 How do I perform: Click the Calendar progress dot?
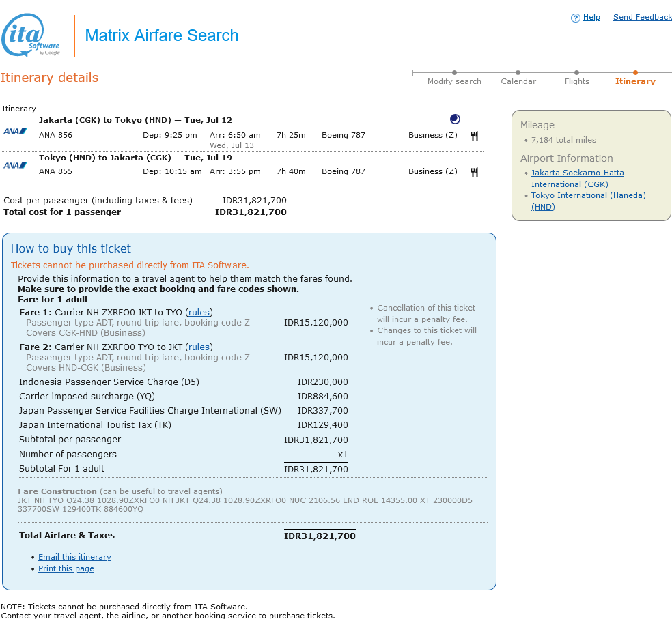pyautogui.click(x=518, y=72)
